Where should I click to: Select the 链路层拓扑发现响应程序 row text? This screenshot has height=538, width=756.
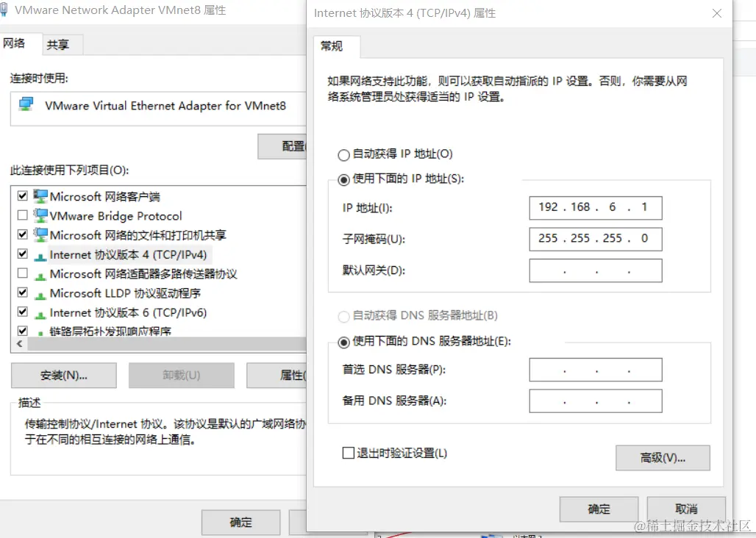(x=110, y=331)
